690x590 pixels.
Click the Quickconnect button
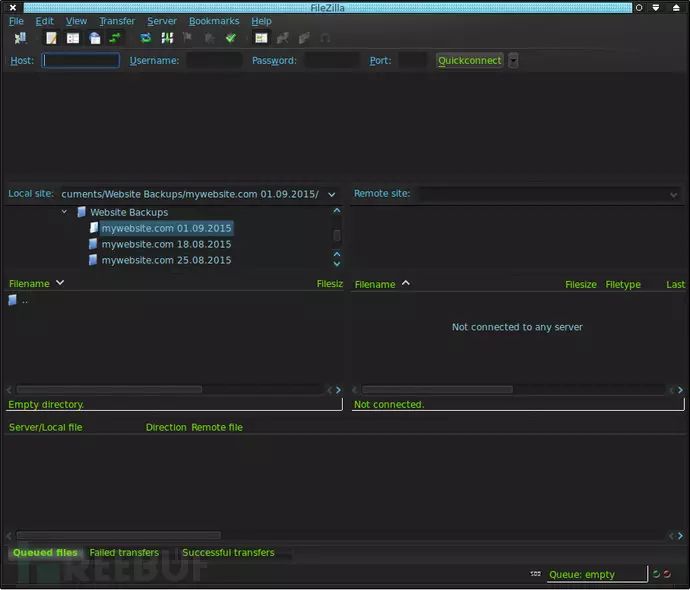(470, 60)
